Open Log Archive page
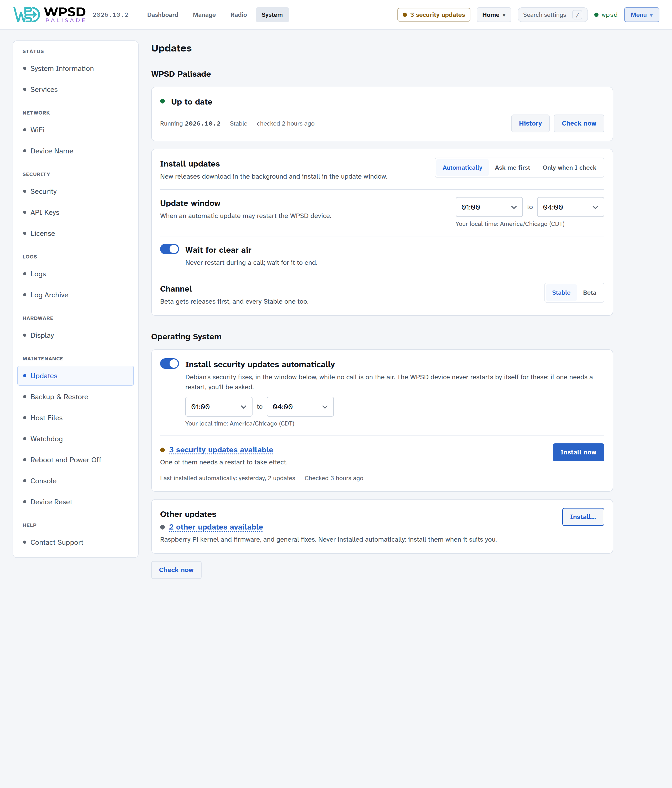The image size is (672, 788). point(75,295)
